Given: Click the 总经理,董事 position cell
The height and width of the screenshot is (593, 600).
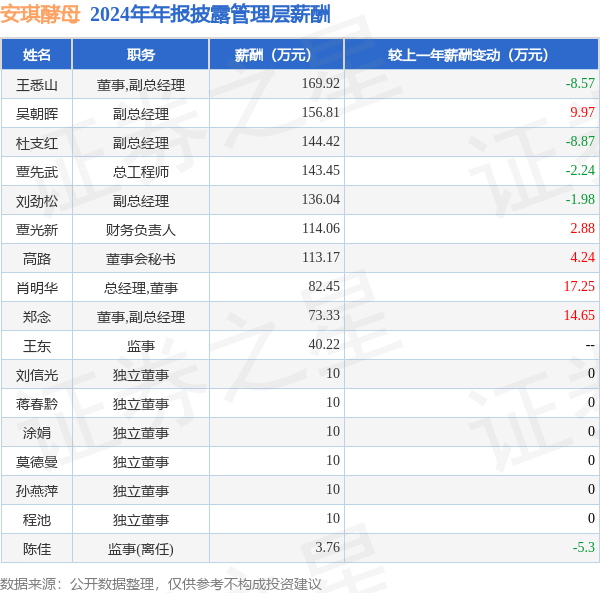Looking at the screenshot, I should click(x=140, y=288).
